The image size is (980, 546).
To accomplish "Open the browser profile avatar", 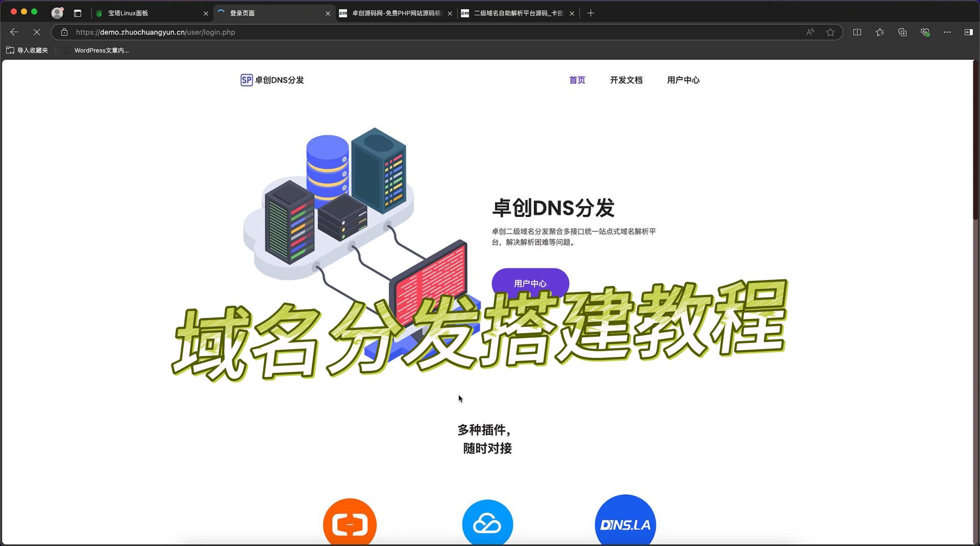I will (57, 13).
